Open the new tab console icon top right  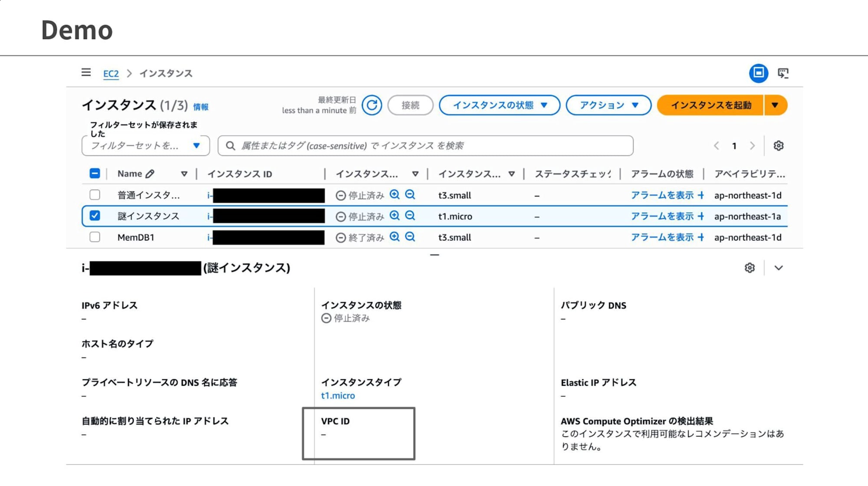tap(783, 73)
